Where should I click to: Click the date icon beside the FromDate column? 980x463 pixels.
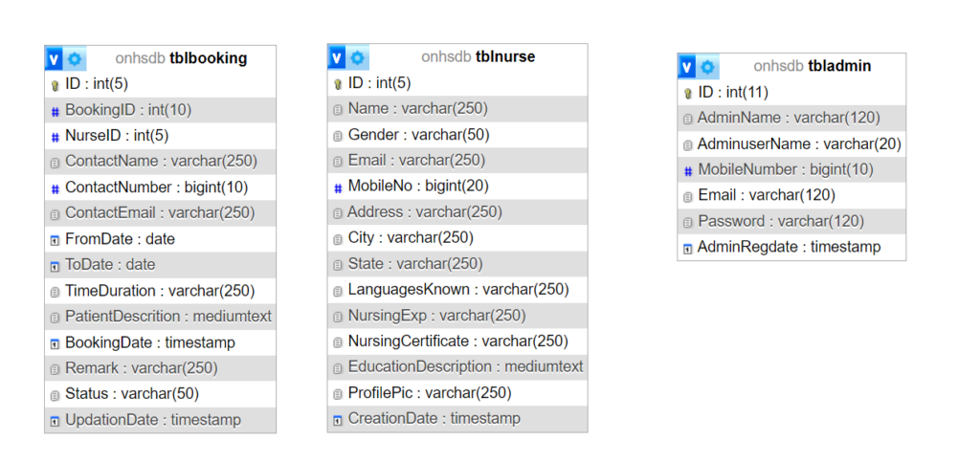click(55, 240)
